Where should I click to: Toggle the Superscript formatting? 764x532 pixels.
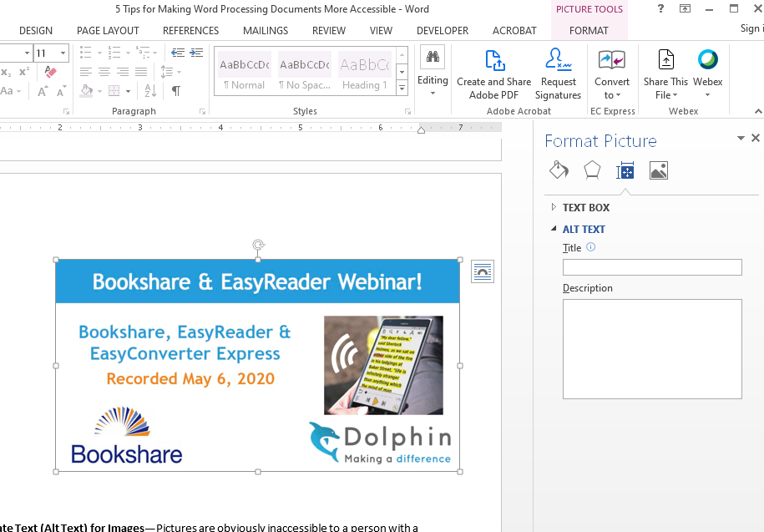tap(23, 71)
